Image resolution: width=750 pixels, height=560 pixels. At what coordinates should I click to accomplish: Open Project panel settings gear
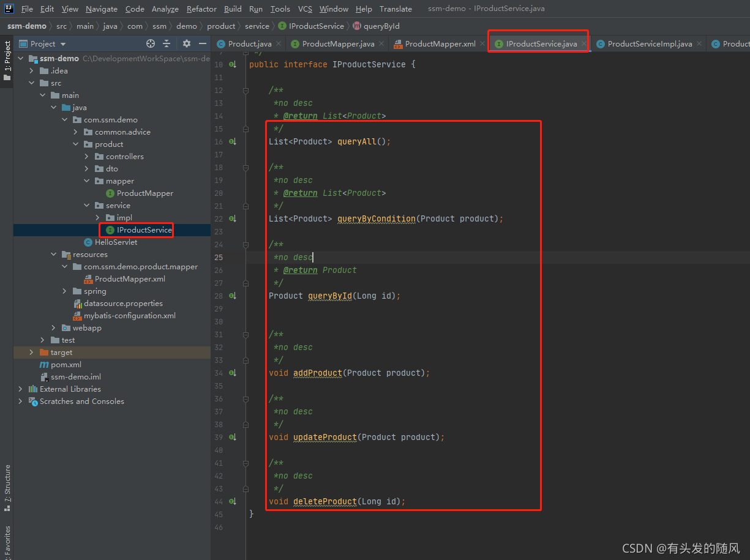(x=187, y=43)
